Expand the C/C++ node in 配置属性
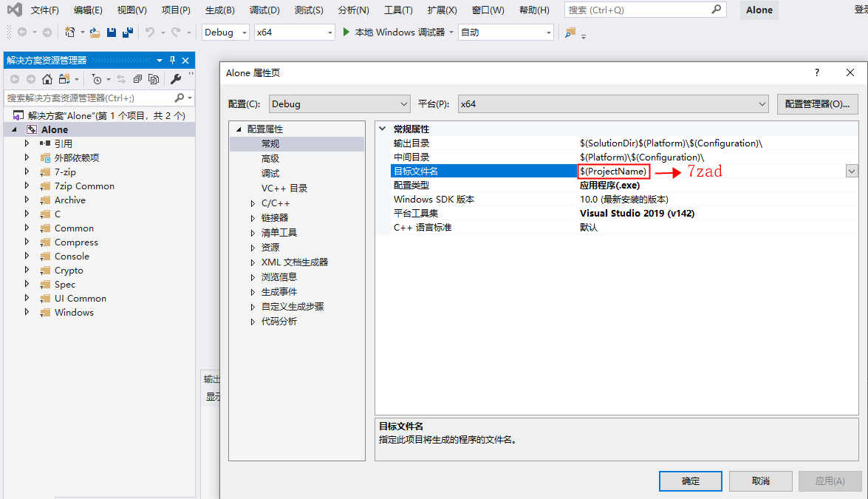This screenshot has height=499, width=868. pyautogui.click(x=252, y=203)
